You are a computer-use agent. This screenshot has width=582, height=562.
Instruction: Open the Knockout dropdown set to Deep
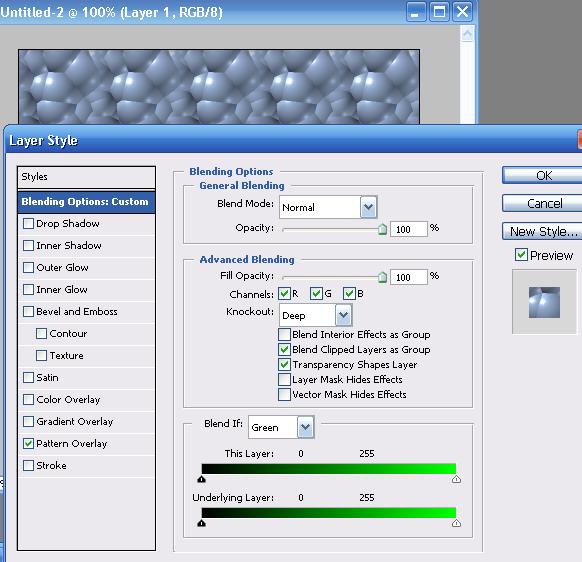[x=343, y=315]
